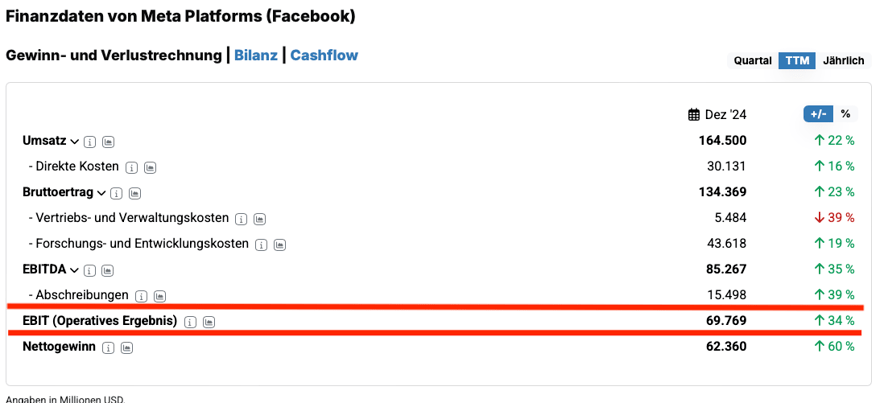
Task: Show chart icon for Vertriebs- und Verwaltungskosten
Action: (x=259, y=219)
